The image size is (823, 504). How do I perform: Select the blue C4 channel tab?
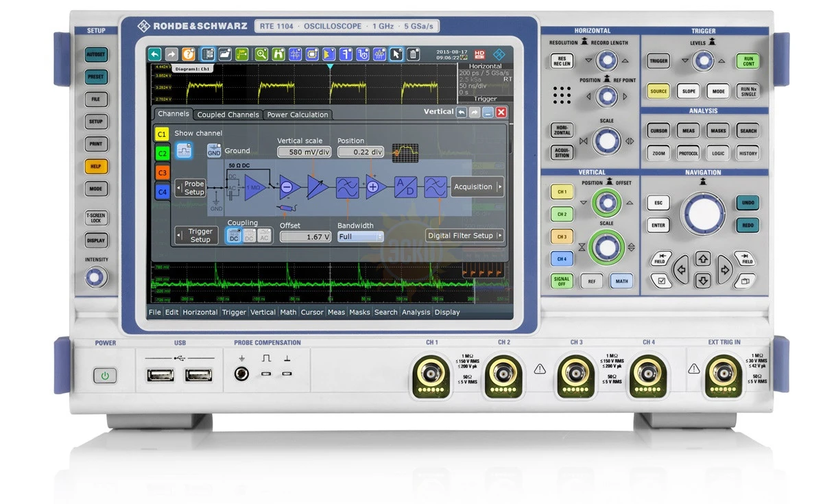click(x=162, y=192)
